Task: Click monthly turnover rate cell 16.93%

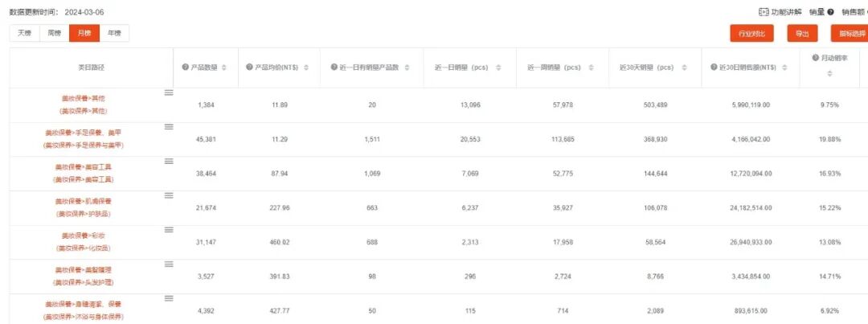Action: (829, 174)
